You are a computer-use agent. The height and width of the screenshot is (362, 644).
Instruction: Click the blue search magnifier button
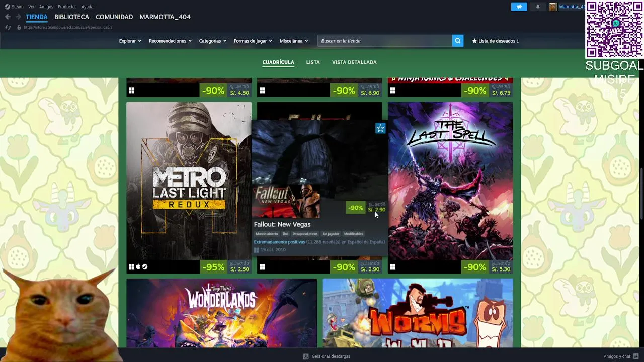[x=457, y=41]
